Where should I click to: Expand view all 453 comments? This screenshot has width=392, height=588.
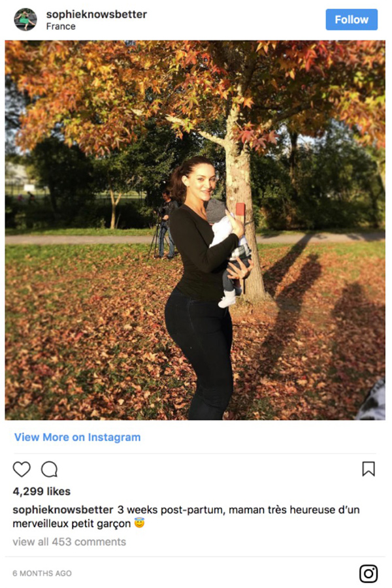coord(69,542)
